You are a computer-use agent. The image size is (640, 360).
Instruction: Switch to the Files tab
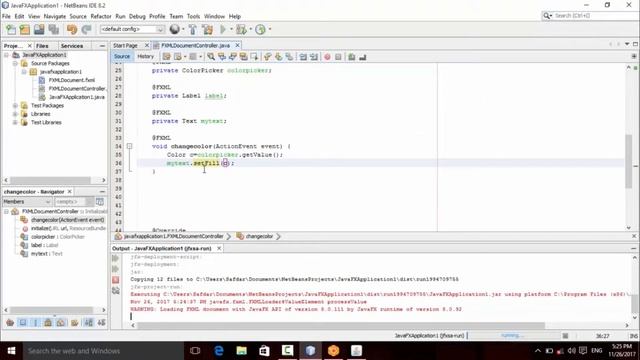pyautogui.click(x=42, y=46)
